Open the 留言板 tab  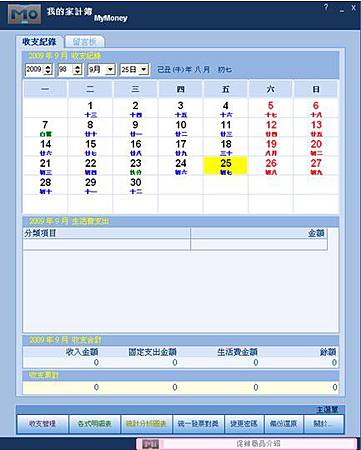[85, 42]
